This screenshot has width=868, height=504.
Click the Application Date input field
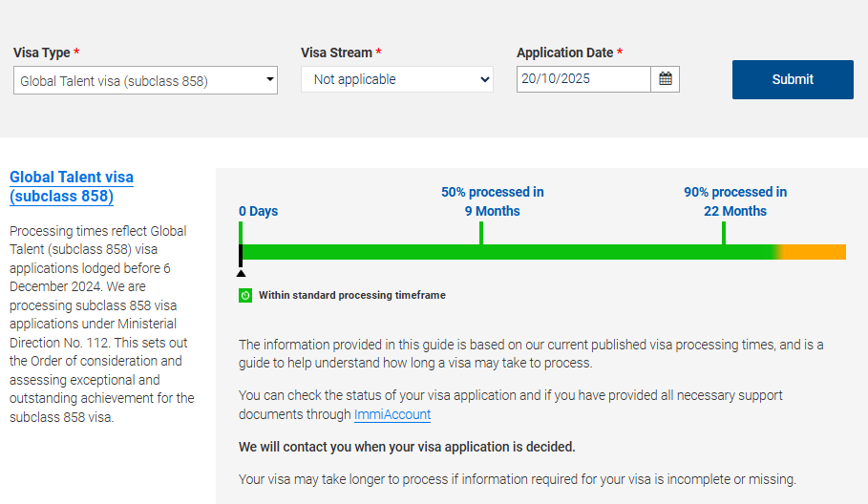click(x=583, y=79)
